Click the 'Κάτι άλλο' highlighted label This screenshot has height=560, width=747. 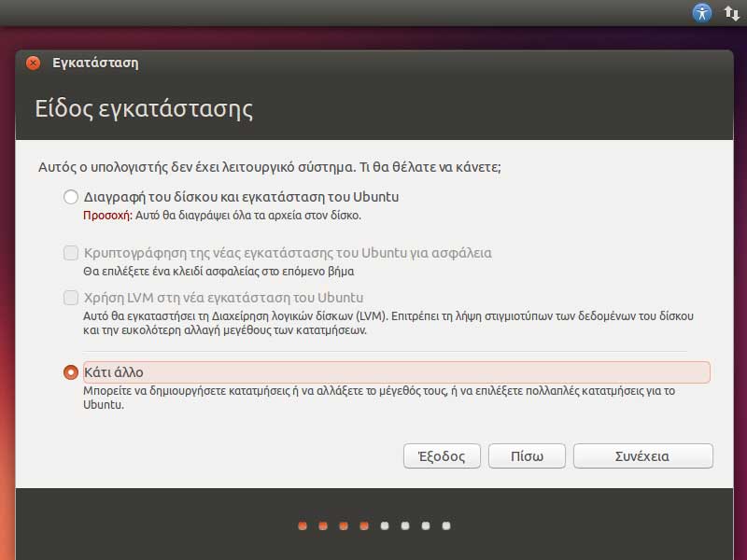[396, 371]
